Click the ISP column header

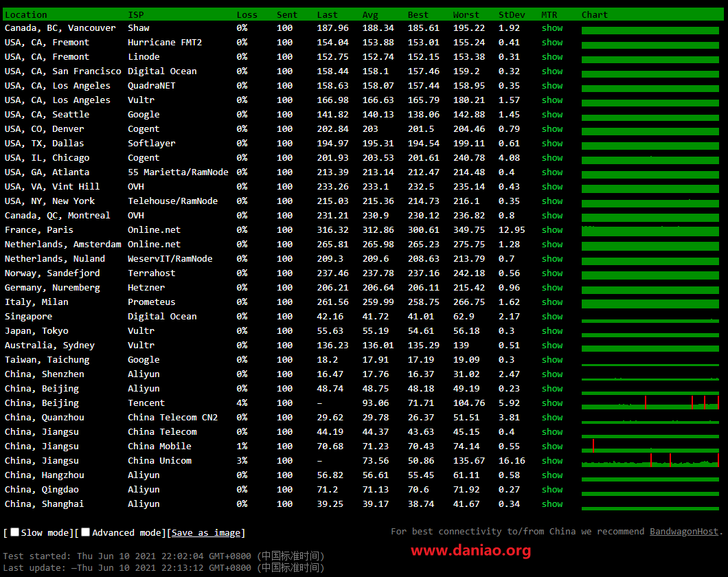coord(136,15)
